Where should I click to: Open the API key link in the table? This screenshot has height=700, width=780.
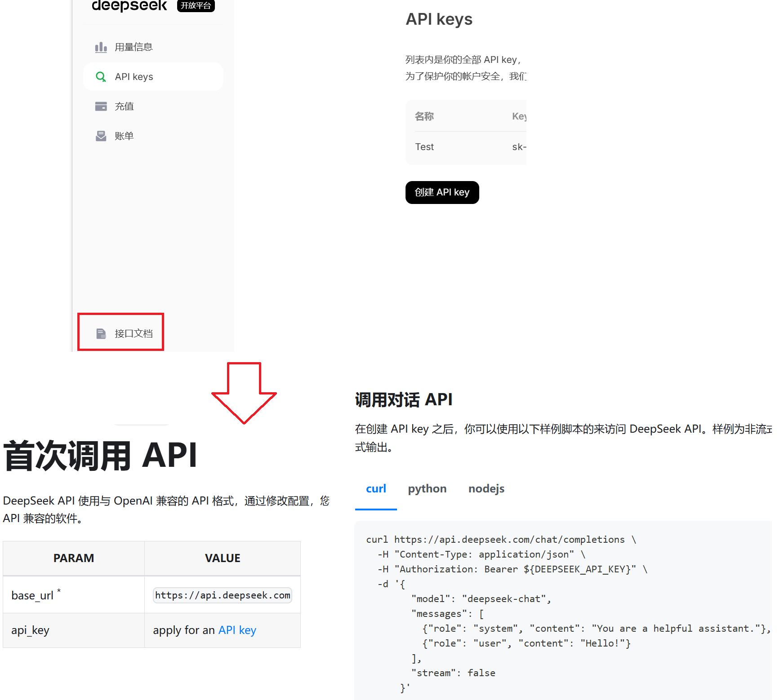237,630
